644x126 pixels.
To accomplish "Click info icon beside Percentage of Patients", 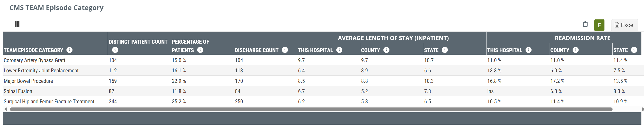I will point(200,50).
